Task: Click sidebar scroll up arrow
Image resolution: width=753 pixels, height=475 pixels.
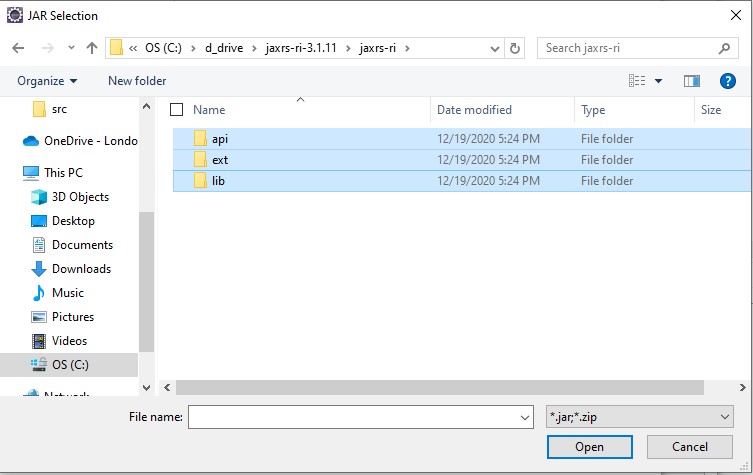Action: tap(146, 107)
